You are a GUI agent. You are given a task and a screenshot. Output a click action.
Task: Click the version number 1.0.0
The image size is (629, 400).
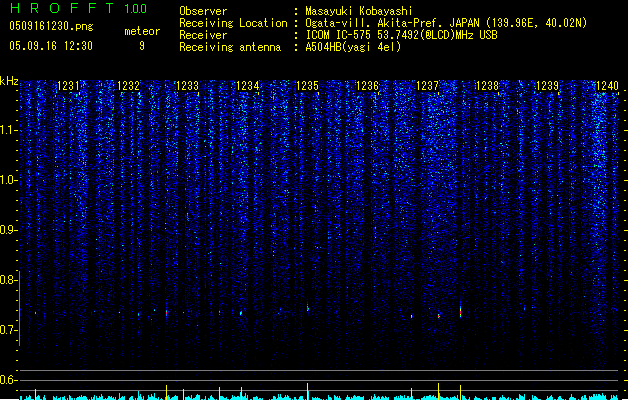coord(136,9)
